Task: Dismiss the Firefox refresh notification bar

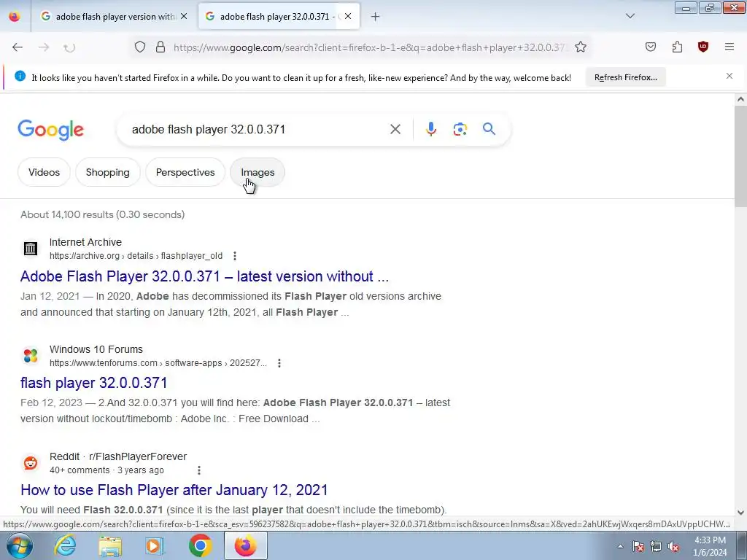Action: 729,76
